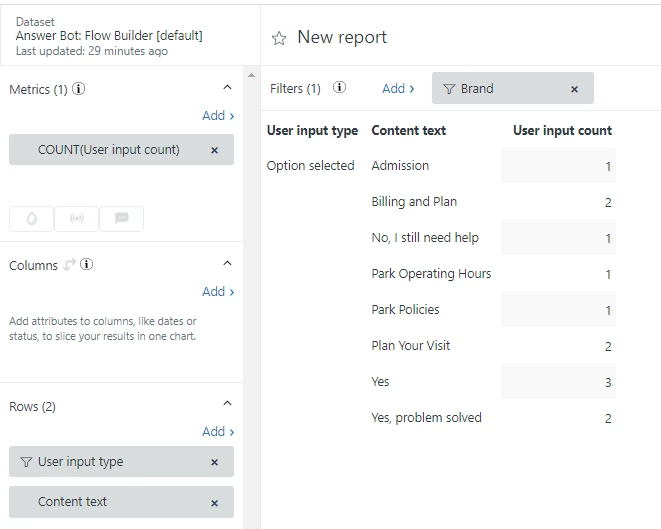Click the Columns info icon
The height and width of the screenshot is (529, 661).
coord(87,265)
